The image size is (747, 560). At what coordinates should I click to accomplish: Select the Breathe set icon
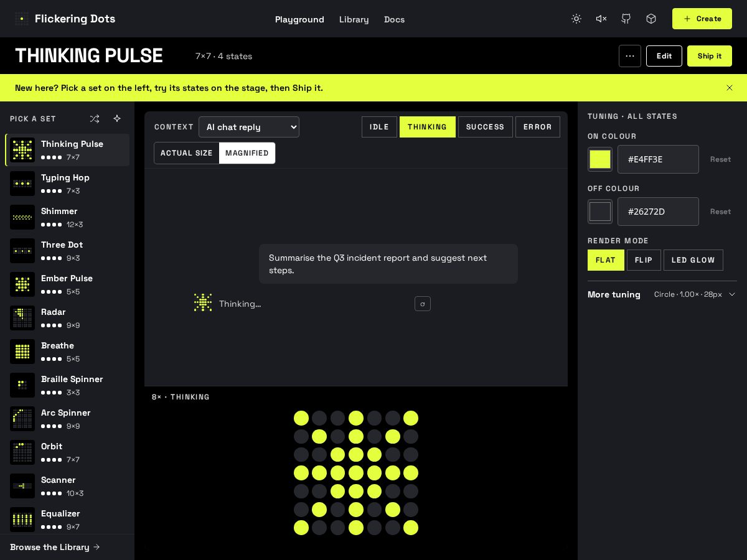click(x=22, y=352)
